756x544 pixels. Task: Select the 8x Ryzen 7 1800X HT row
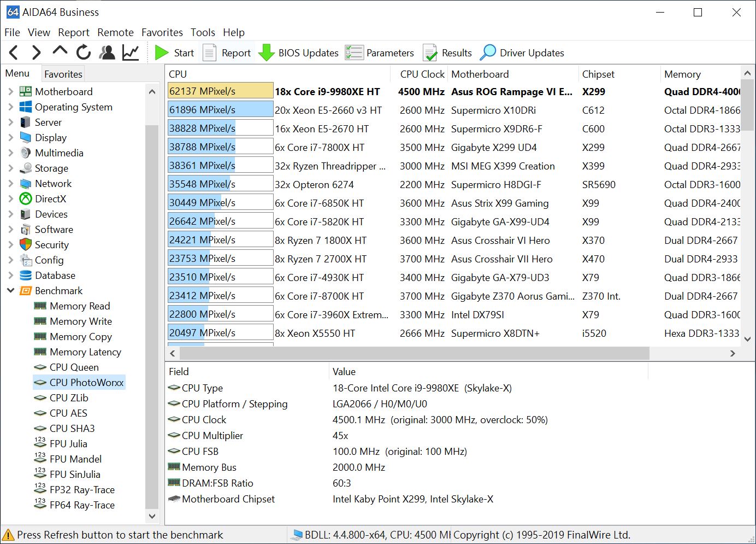coord(453,240)
